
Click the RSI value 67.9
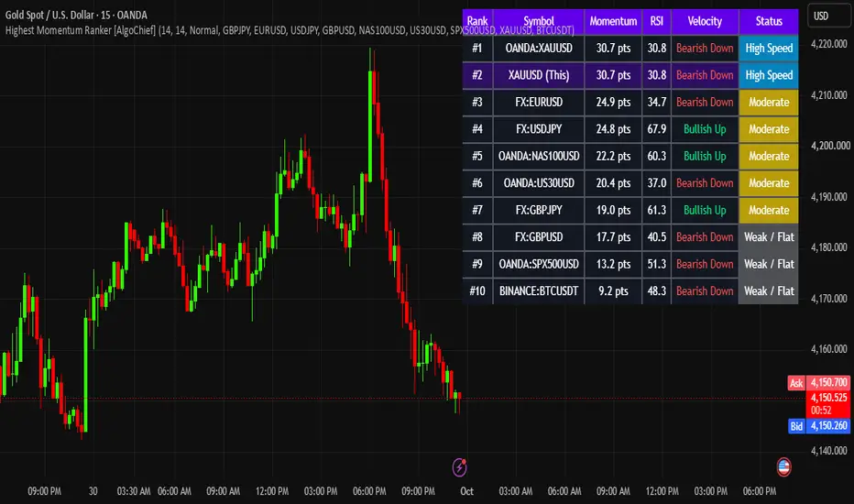656,129
